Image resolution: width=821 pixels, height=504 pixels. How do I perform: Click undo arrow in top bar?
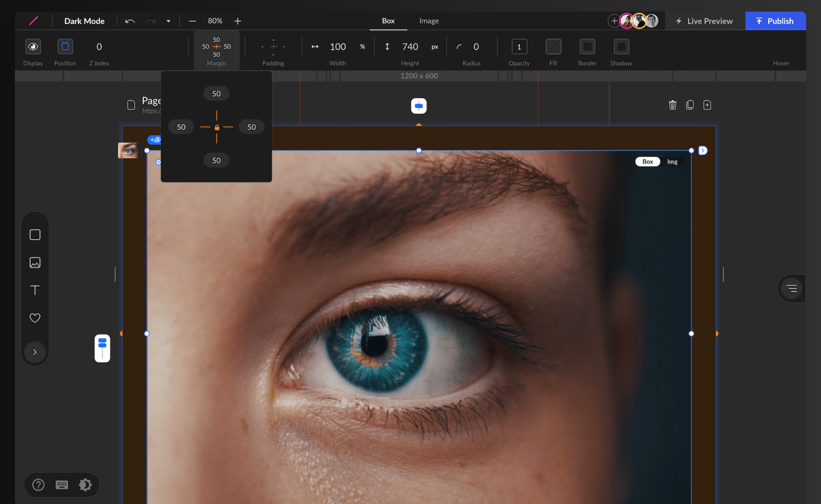130,21
